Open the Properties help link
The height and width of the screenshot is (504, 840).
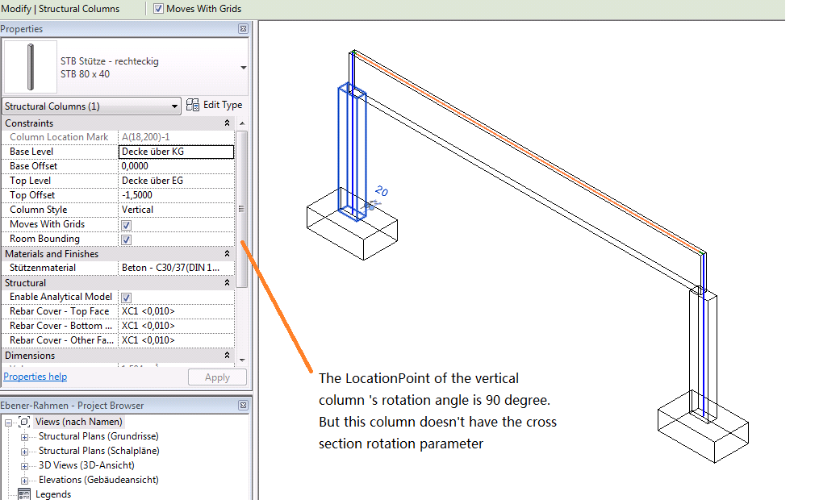click(x=35, y=376)
